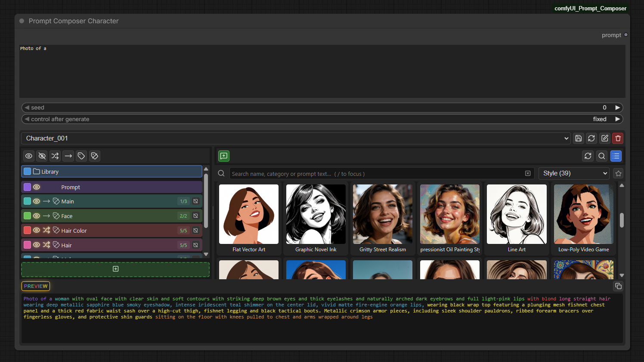Screen dimensions: 644x362
Task: Click right arrow of control after generate
Action: [x=618, y=119]
